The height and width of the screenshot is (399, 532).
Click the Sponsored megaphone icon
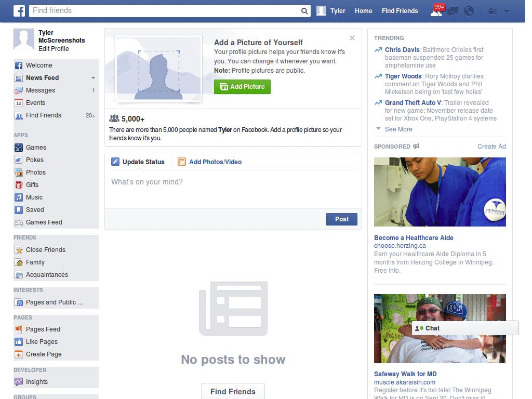point(416,146)
